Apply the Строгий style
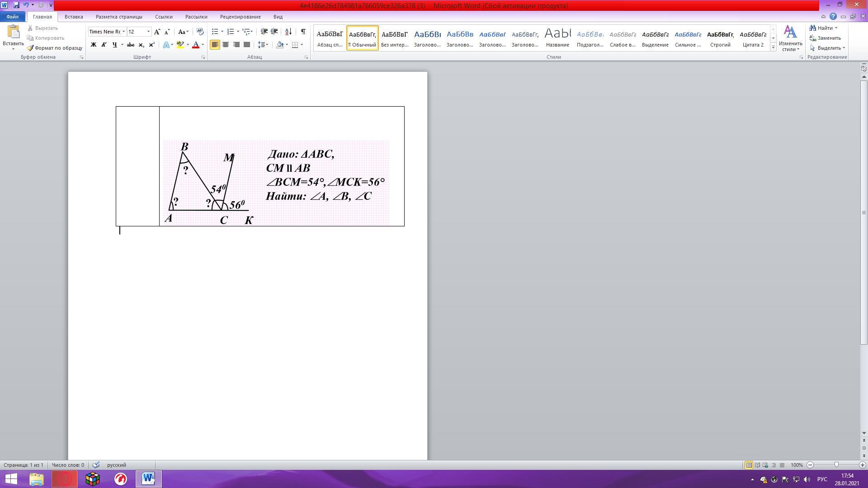868x488 pixels. [720, 38]
